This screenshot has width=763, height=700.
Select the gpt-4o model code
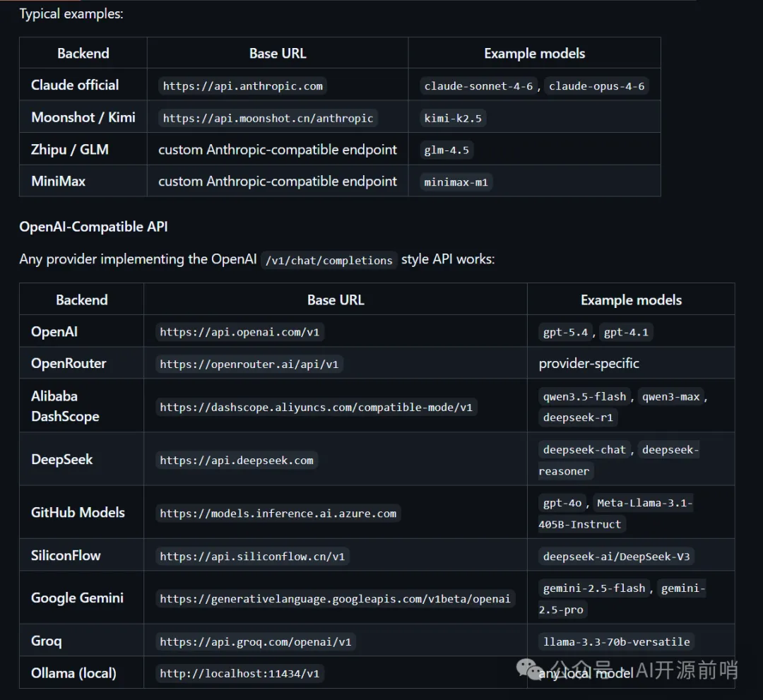pyautogui.click(x=562, y=503)
